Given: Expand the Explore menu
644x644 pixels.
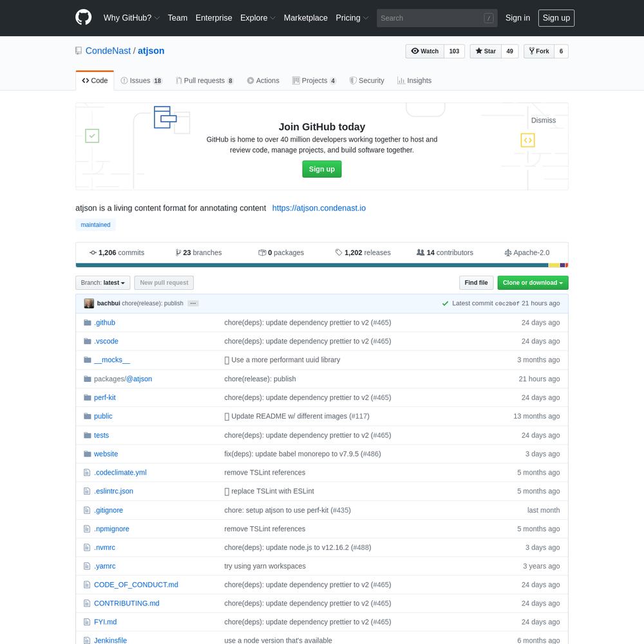Looking at the screenshot, I should point(258,17).
